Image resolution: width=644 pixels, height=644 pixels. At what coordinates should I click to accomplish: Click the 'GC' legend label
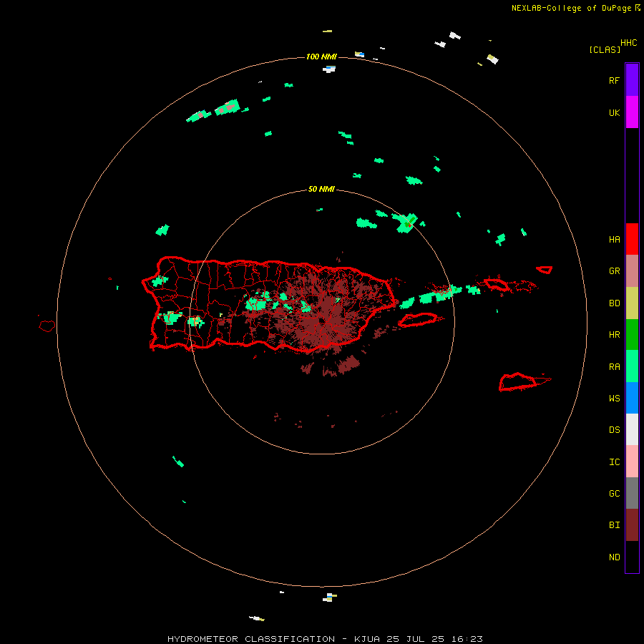click(614, 493)
